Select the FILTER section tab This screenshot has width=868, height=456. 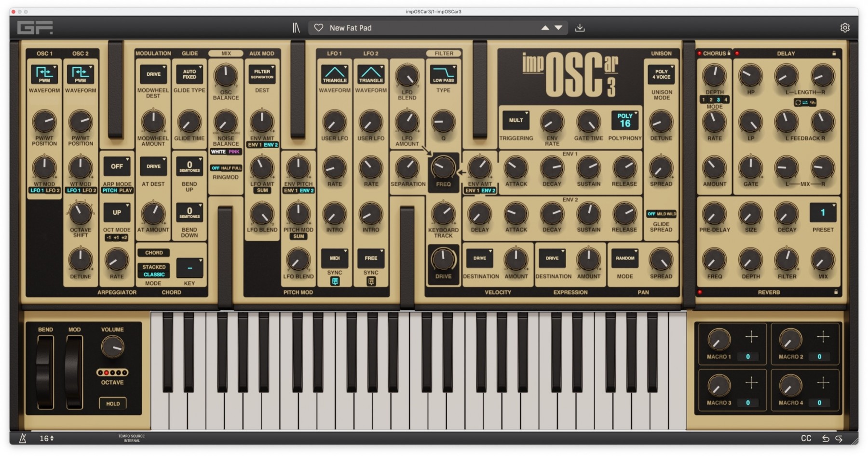pos(444,53)
